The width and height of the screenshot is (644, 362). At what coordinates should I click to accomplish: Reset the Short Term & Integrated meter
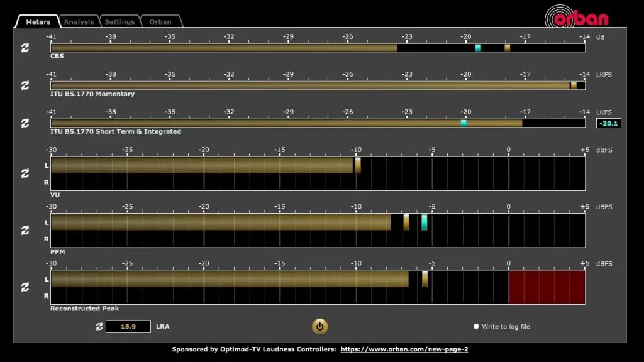click(x=25, y=123)
